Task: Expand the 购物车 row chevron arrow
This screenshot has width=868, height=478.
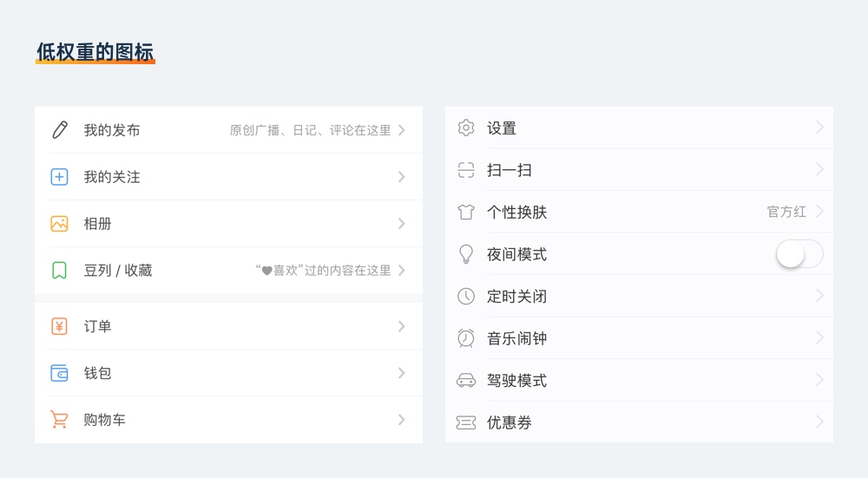Action: pos(402,420)
